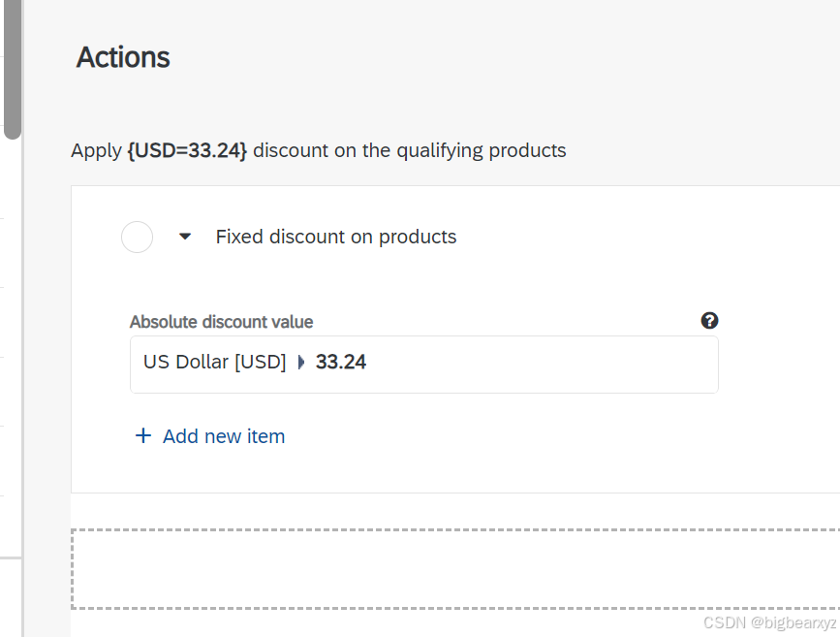Click the bold {USD=33.24} placeholder text
Image resolution: width=840 pixels, height=637 pixels.
pyautogui.click(x=187, y=150)
